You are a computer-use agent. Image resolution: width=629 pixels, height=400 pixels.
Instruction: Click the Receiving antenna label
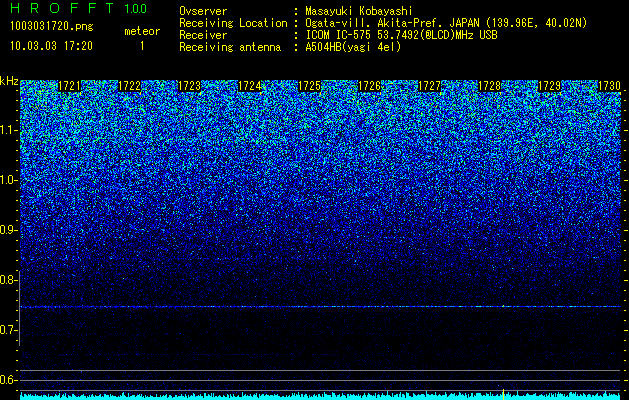click(x=230, y=47)
